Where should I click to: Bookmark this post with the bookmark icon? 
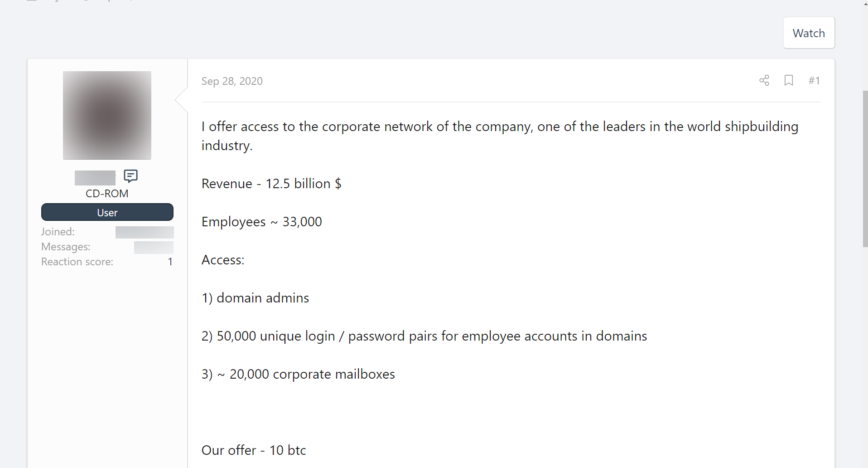pos(789,81)
